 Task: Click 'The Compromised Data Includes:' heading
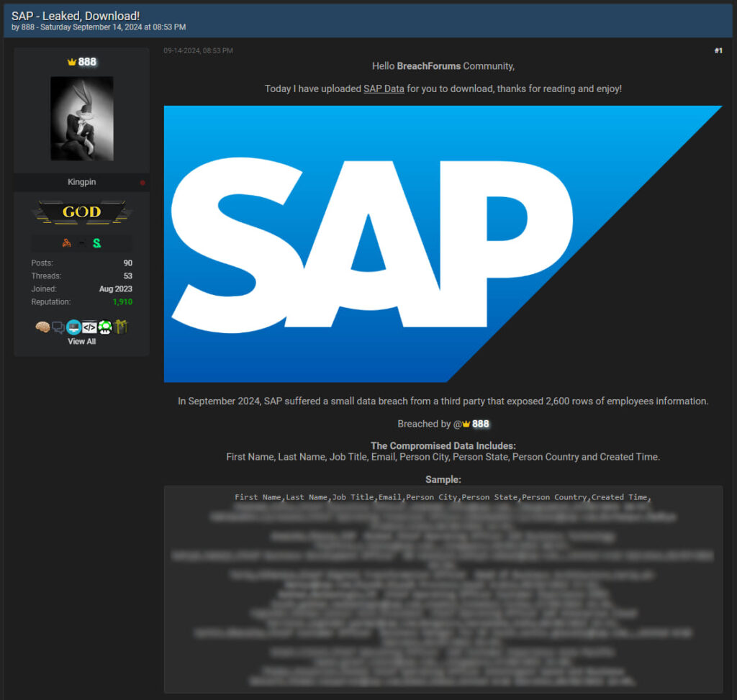coord(443,445)
